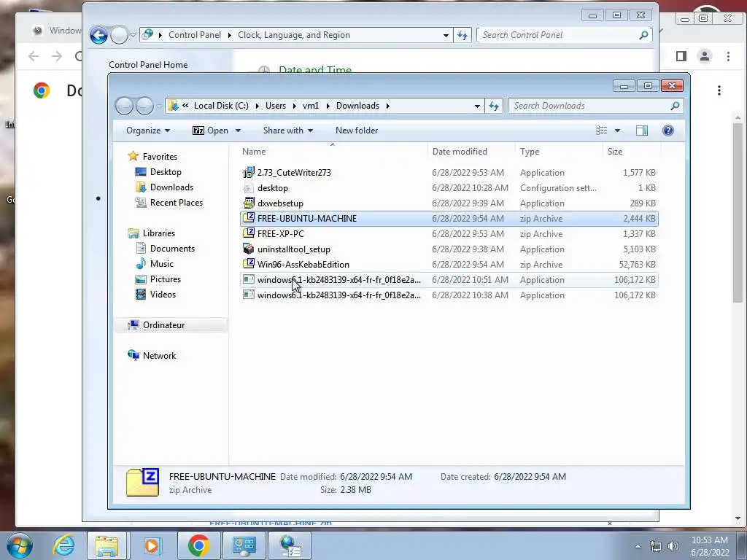This screenshot has height=560, width=747.
Task: Expand recent pages dropdown in Explorer
Action: [159, 106]
